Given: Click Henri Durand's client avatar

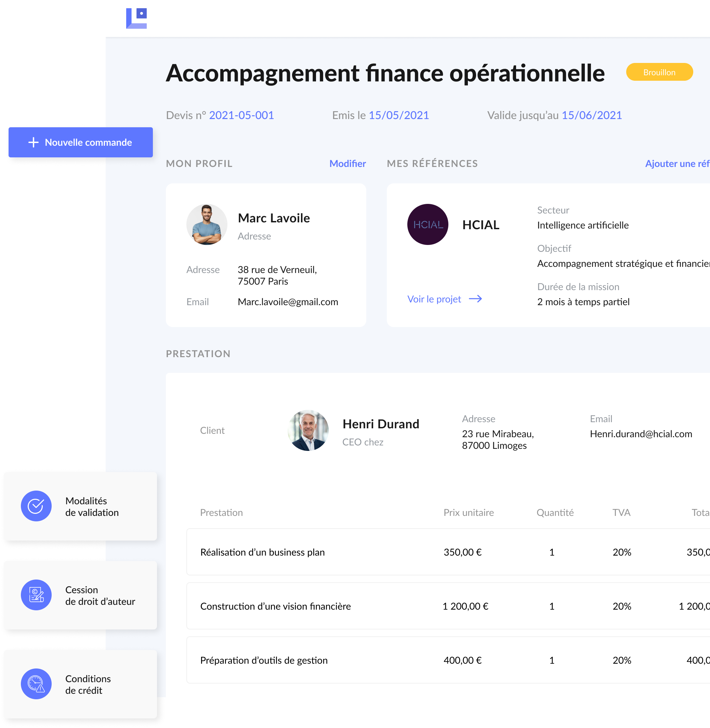Looking at the screenshot, I should coord(308,430).
